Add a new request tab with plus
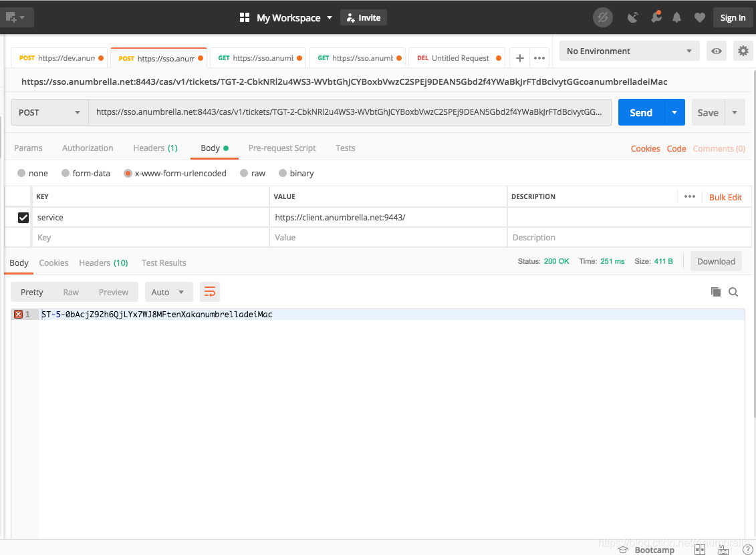Viewport: 756px width, 555px height. click(x=520, y=58)
